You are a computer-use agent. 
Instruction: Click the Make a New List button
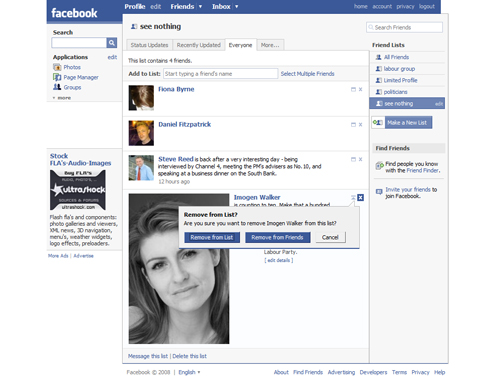pos(408,122)
